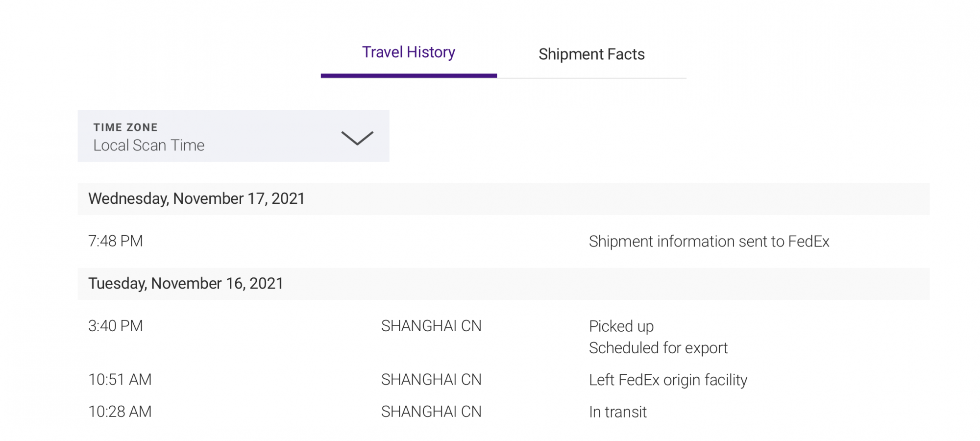This screenshot has width=980, height=441.
Task: Click the 10:51 AM timestamp
Action: tap(120, 380)
